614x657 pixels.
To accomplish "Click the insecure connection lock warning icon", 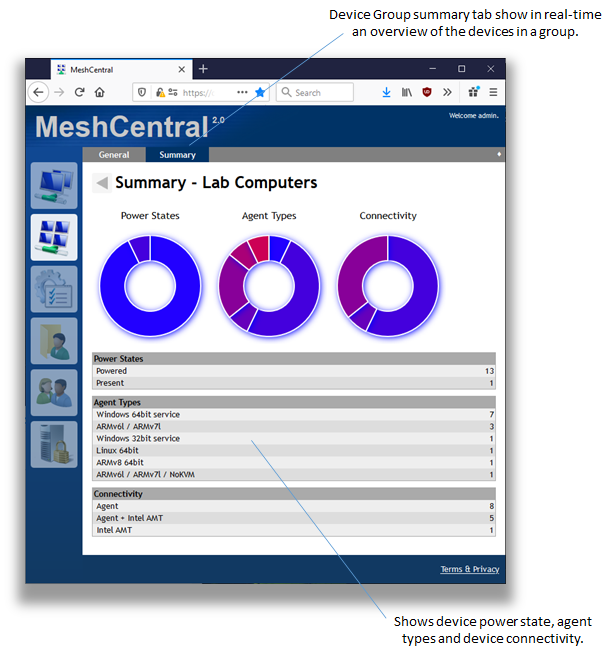I will pyautogui.click(x=160, y=92).
